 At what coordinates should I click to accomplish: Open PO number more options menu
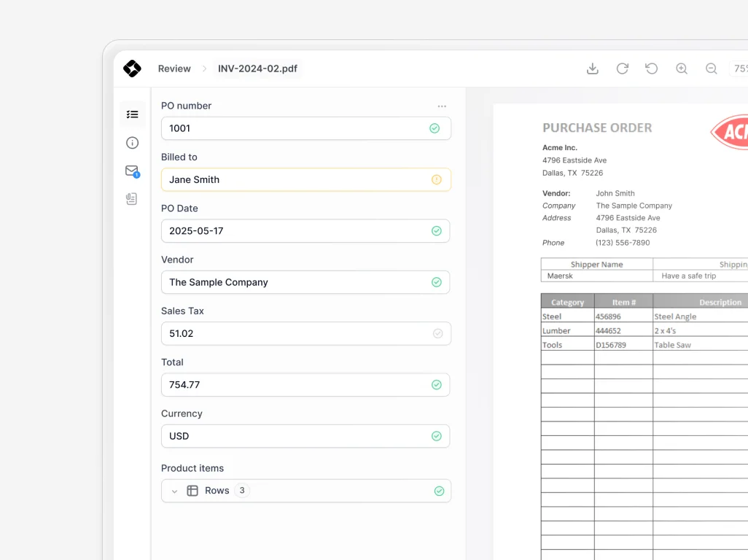[443, 106]
